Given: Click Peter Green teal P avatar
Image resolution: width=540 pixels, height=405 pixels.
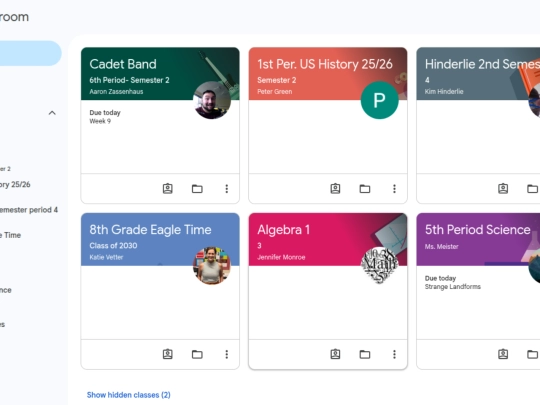Looking at the screenshot, I should [380, 100].
